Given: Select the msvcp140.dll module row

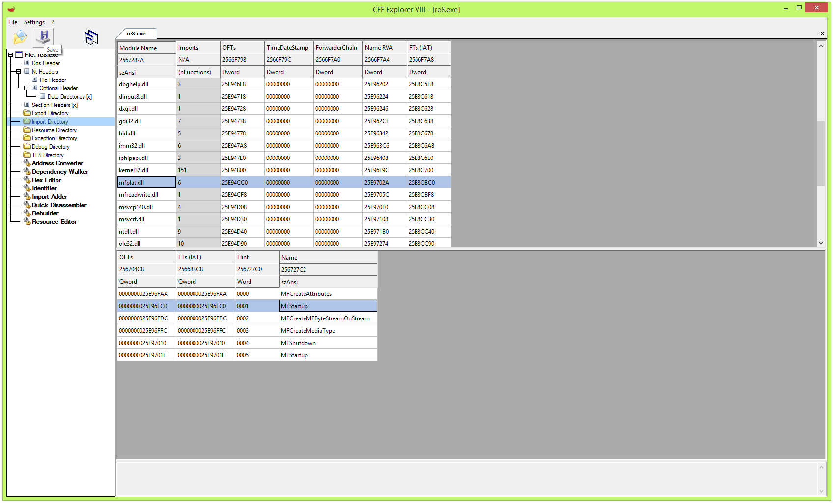Looking at the screenshot, I should (x=284, y=207).
